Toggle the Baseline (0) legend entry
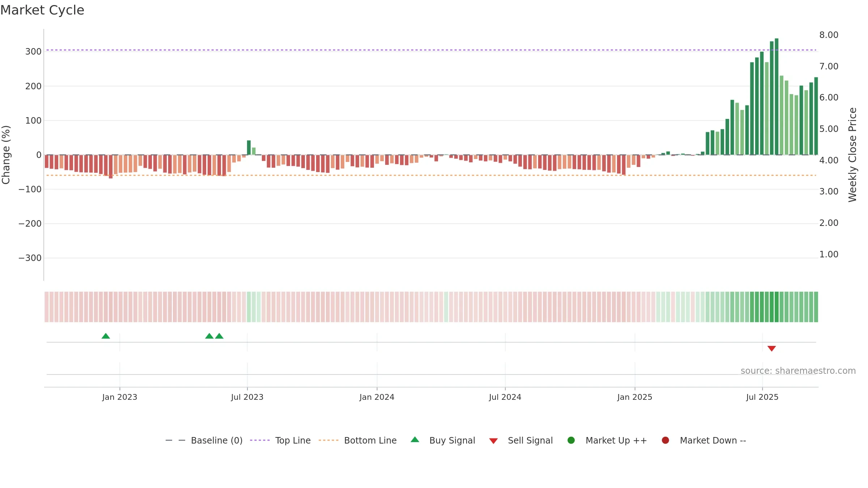The width and height of the screenshot is (868, 488). click(204, 440)
